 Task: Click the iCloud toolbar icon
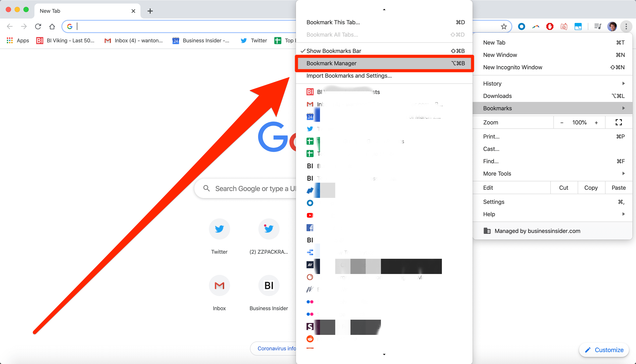(577, 26)
